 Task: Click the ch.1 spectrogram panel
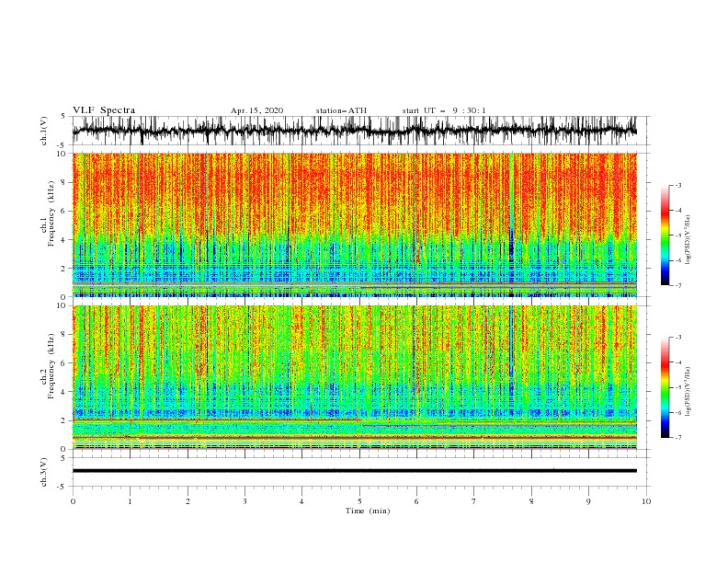point(354,224)
